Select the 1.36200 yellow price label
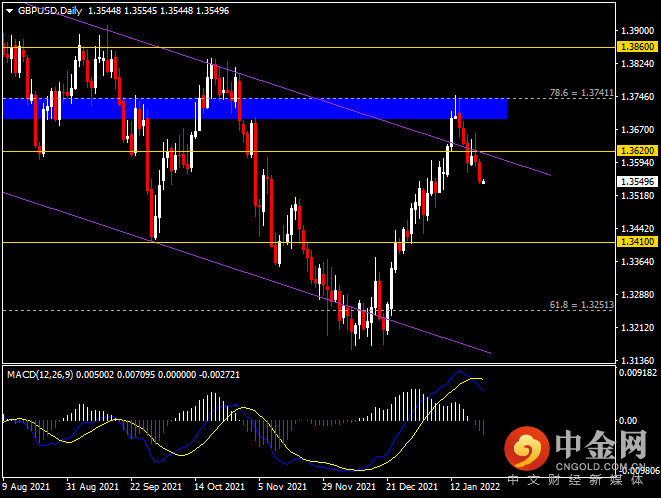This screenshot has width=661, height=498. [637, 151]
